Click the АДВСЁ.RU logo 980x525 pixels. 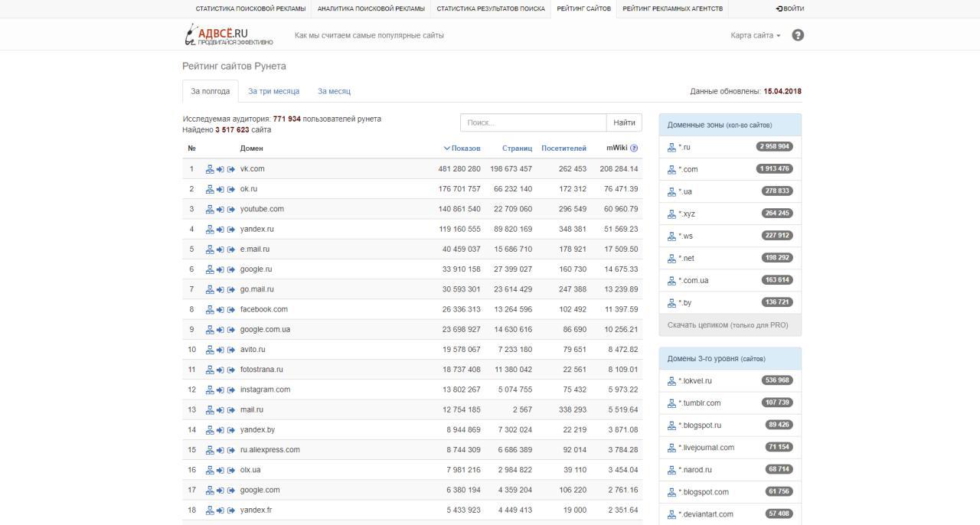[228, 34]
